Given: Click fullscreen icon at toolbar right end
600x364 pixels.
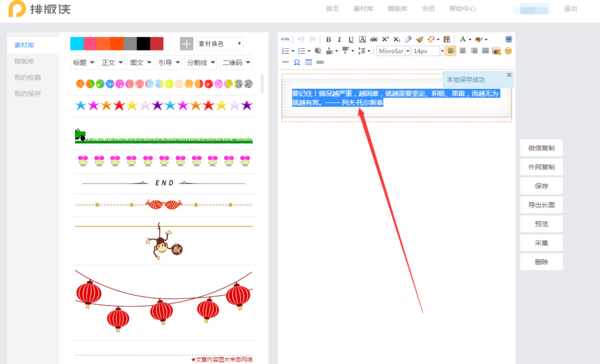Looking at the screenshot, I should click(x=509, y=39).
